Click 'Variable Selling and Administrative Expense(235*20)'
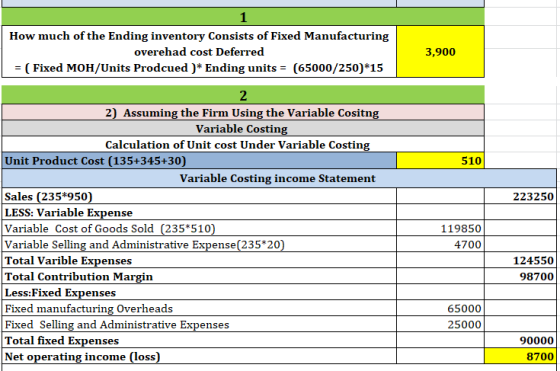The height and width of the screenshot is (371, 560). coord(199,245)
